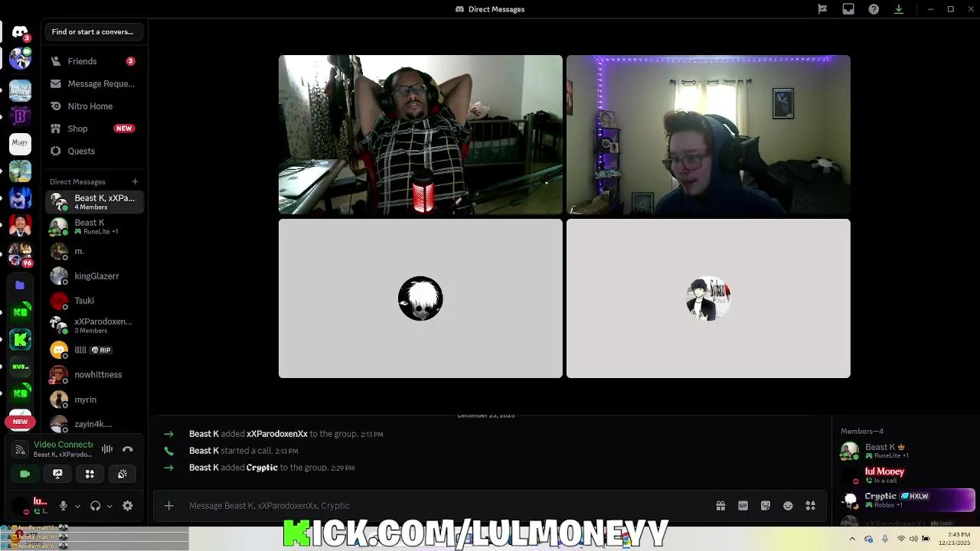Start an activity from voice panel
Screen dimensions: 980x551
[x=90, y=474]
